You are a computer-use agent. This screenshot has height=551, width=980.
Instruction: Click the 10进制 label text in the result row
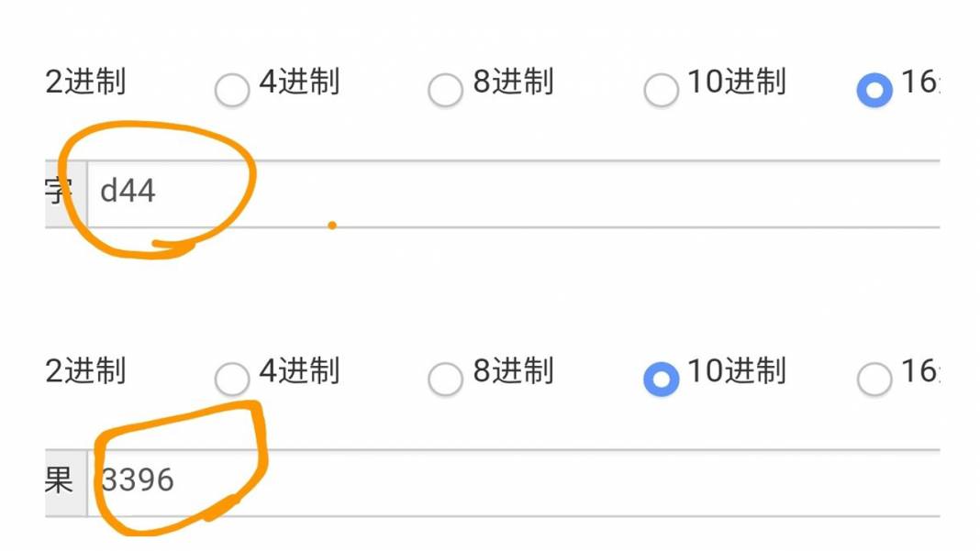737,371
